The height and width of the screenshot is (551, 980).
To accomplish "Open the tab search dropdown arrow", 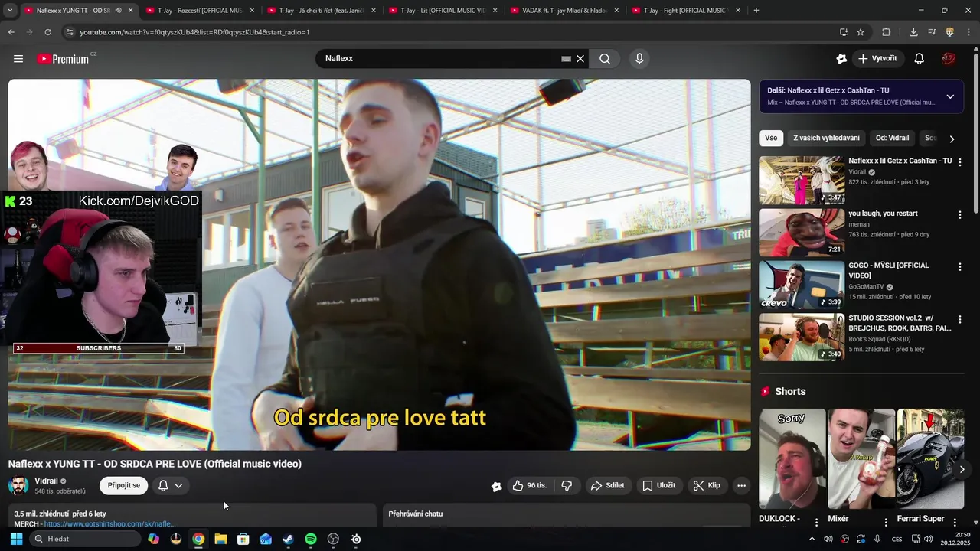I will point(9,11).
